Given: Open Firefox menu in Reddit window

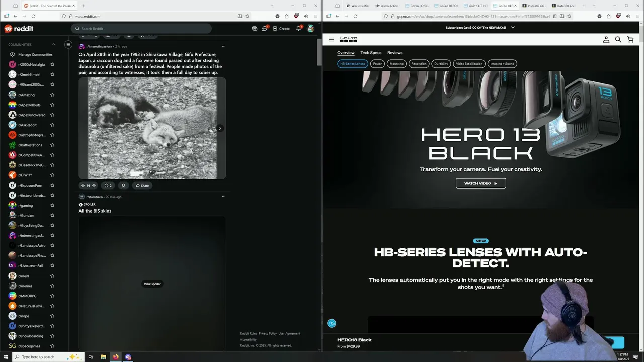Looking at the screenshot, I should tap(315, 16).
